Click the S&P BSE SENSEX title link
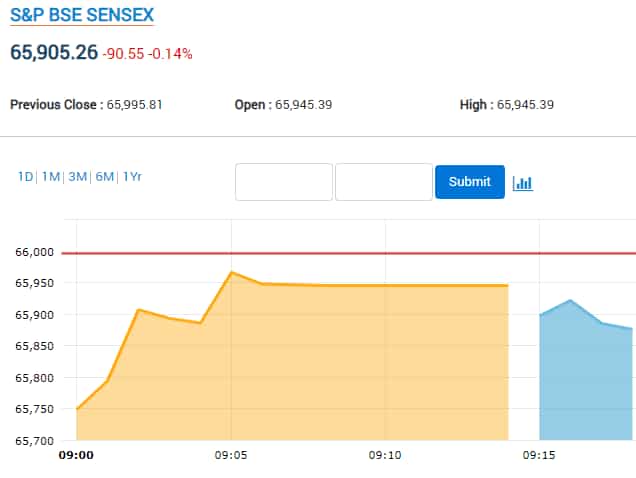The width and height of the screenshot is (636, 478). pyautogui.click(x=82, y=15)
